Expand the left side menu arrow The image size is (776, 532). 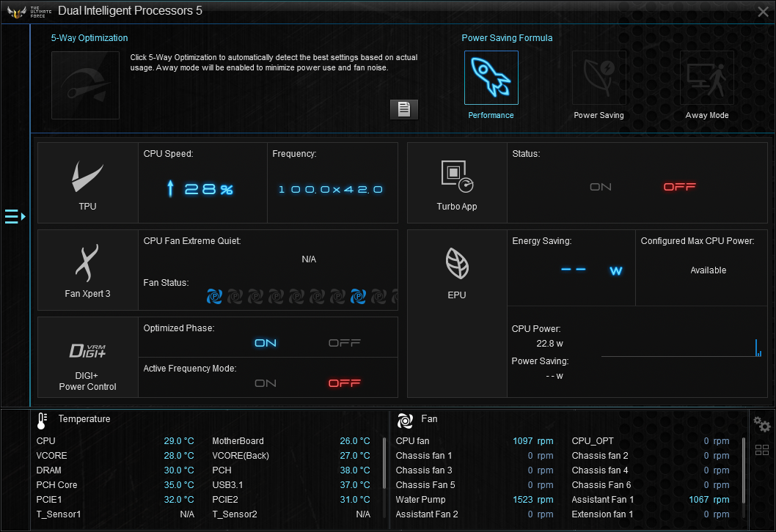pyautogui.click(x=15, y=216)
